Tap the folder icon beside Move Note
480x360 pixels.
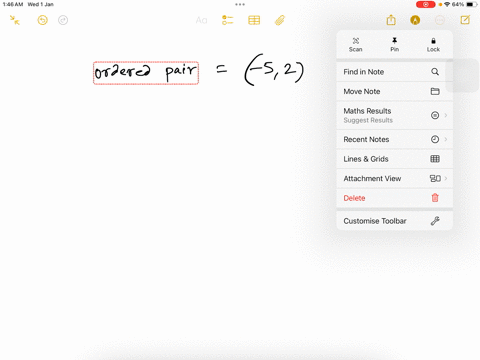tap(435, 91)
